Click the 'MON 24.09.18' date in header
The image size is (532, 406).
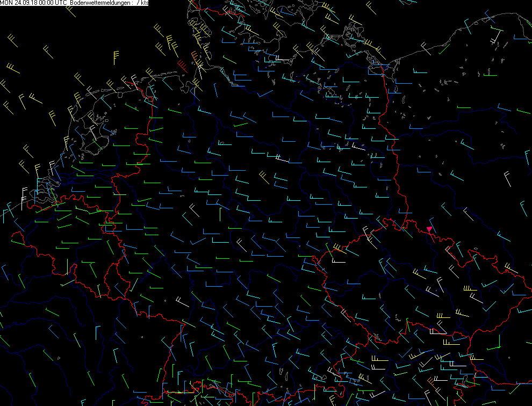[x=17, y=3]
